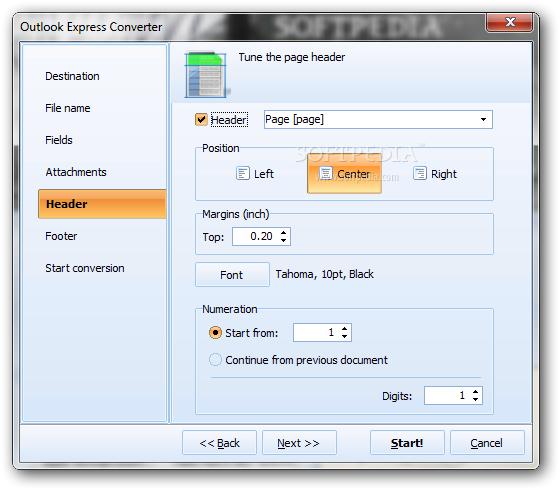
Task: Select the Center alignment position
Action: point(344,174)
